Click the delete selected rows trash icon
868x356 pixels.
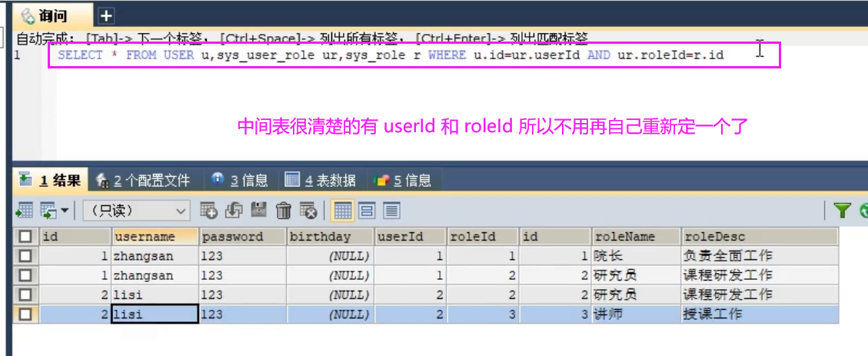(284, 211)
